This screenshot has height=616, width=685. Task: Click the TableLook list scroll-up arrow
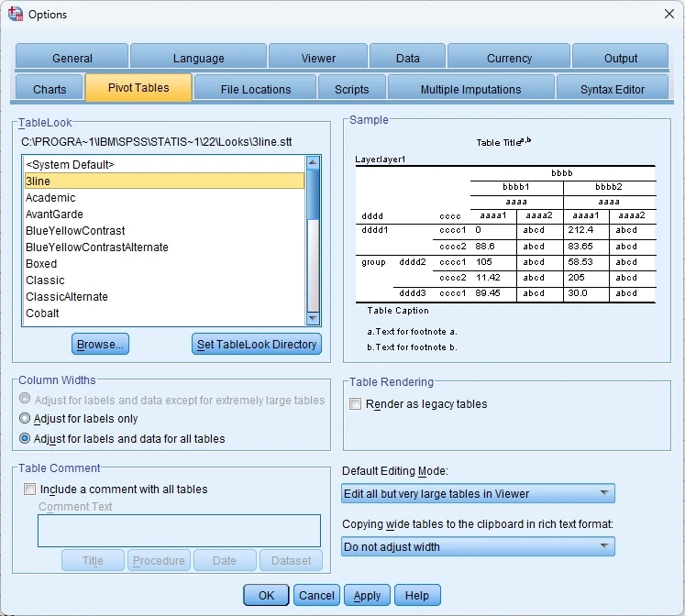313,162
